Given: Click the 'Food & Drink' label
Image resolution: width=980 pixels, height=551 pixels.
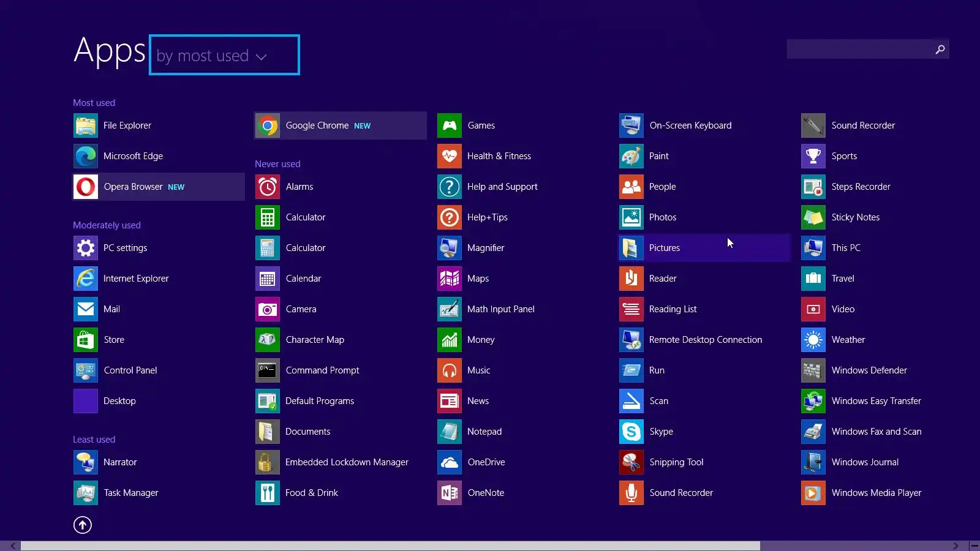Looking at the screenshot, I should click(x=312, y=493).
